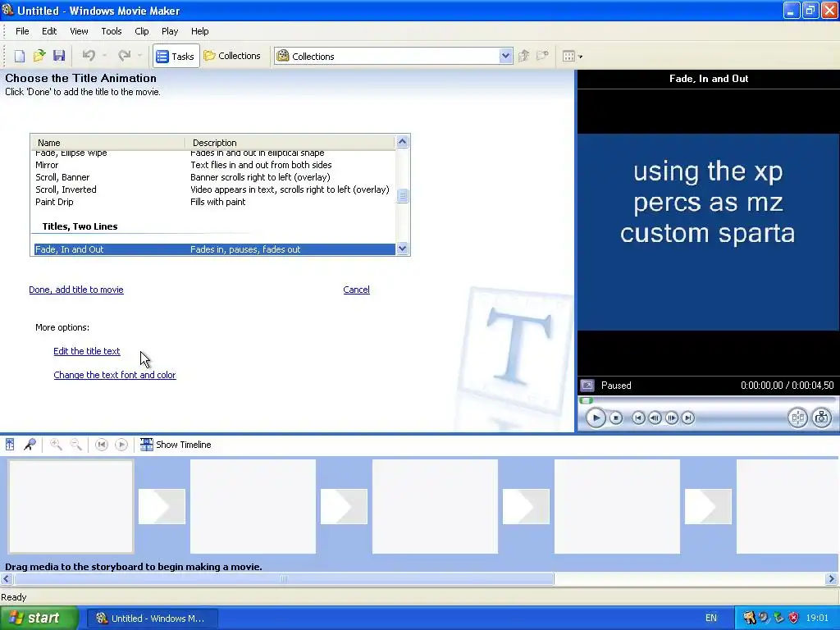840x630 pixels.
Task: Open a project with the folder icon
Action: point(39,56)
